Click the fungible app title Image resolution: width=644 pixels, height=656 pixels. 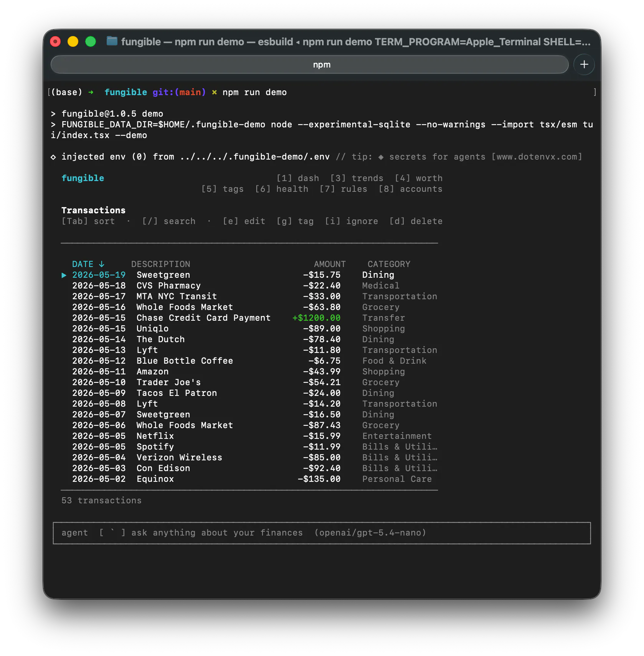83,178
